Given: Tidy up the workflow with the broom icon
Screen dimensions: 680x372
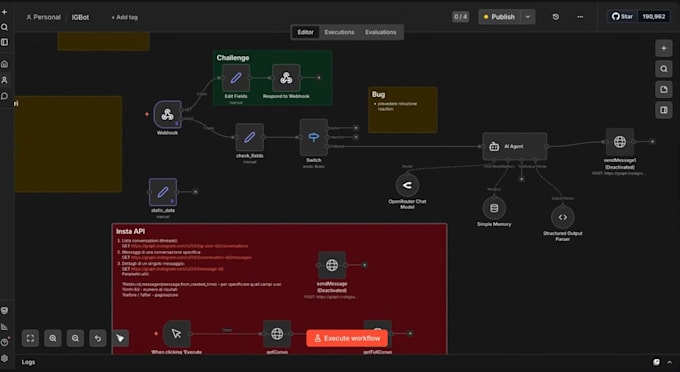Looking at the screenshot, I should tap(121, 338).
